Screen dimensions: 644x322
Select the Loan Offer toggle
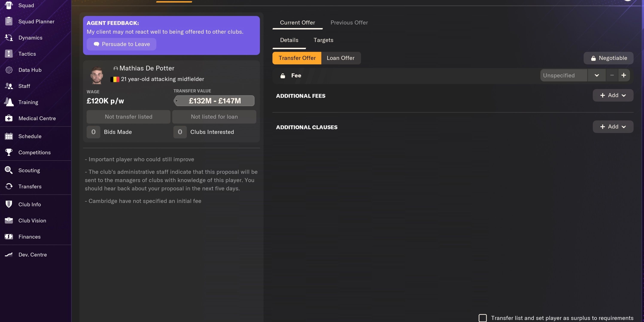[340, 58]
